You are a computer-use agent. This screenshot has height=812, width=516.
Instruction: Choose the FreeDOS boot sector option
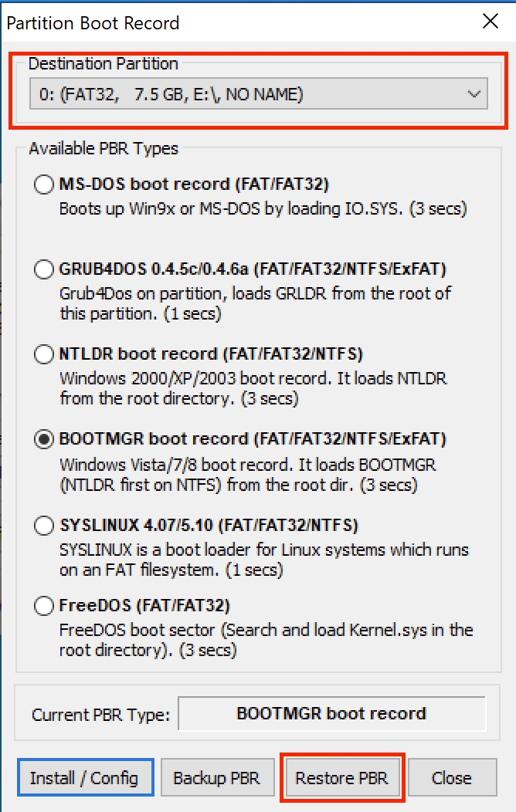pyautogui.click(x=44, y=606)
